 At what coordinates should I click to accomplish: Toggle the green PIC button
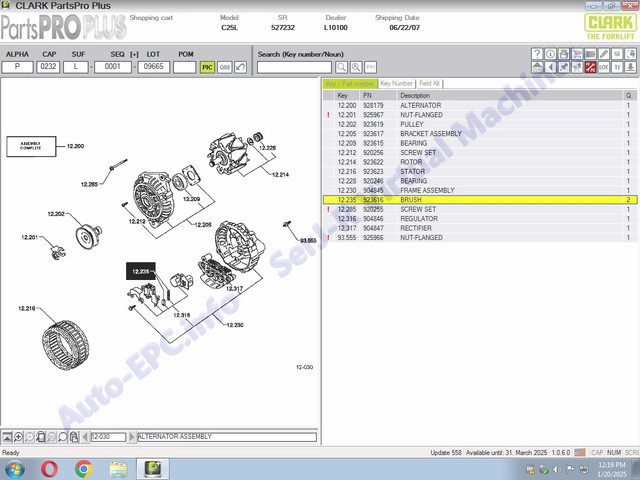coord(207,67)
